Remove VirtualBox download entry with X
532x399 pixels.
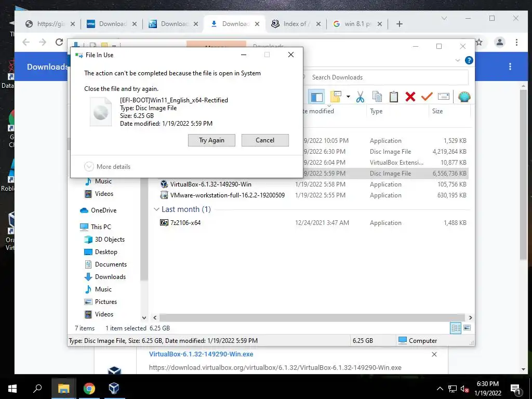coord(434,354)
